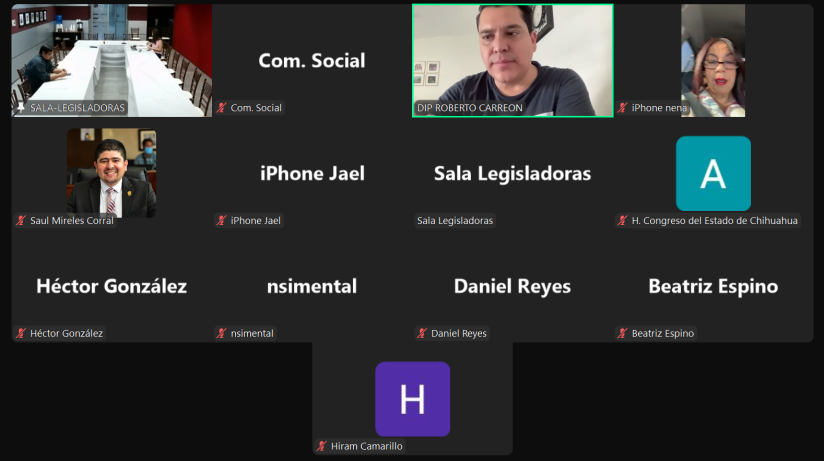The width and height of the screenshot is (824, 461).
Task: Click the teal A avatar tile
Action: (713, 173)
